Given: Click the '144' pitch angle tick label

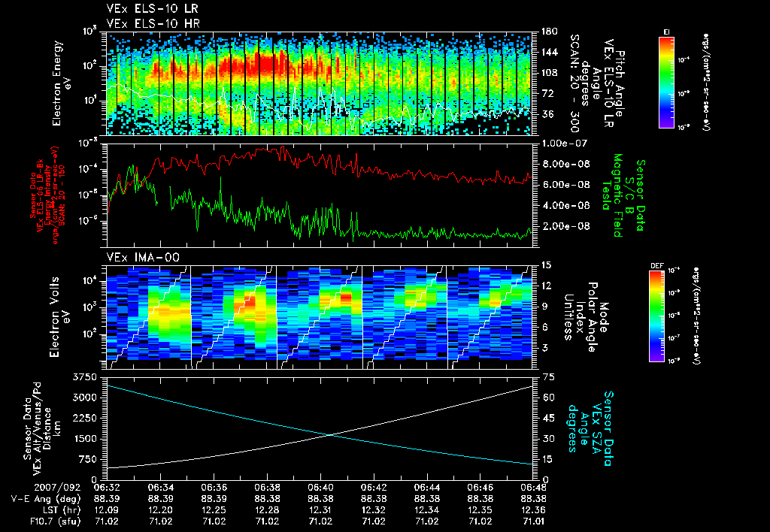Looking at the screenshot, I should (x=549, y=52).
